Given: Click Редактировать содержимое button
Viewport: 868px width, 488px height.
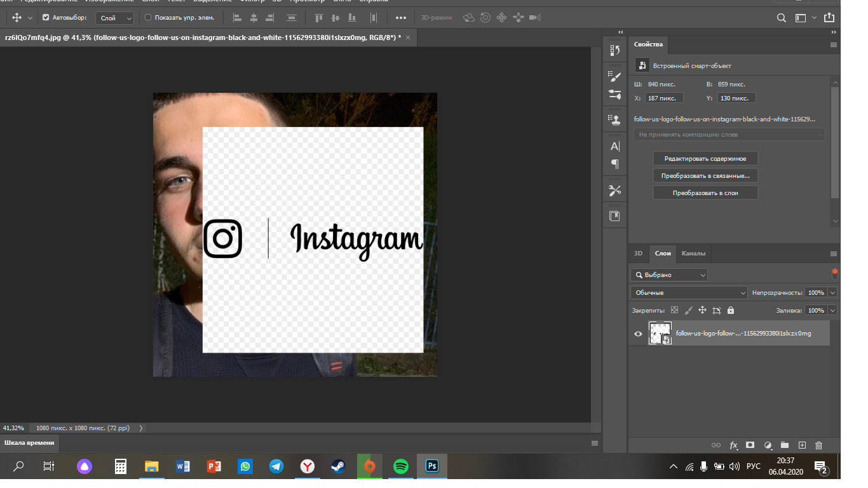Looking at the screenshot, I should tap(705, 158).
